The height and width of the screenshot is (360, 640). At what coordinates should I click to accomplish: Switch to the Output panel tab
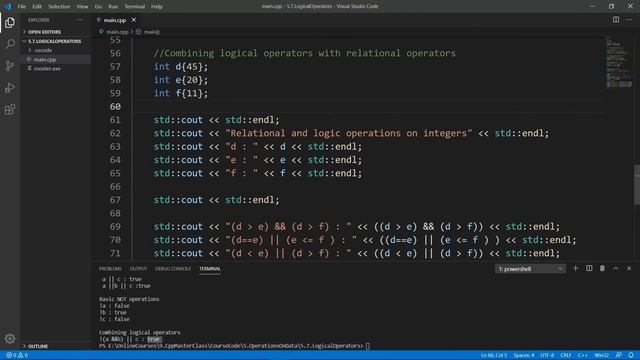point(138,269)
